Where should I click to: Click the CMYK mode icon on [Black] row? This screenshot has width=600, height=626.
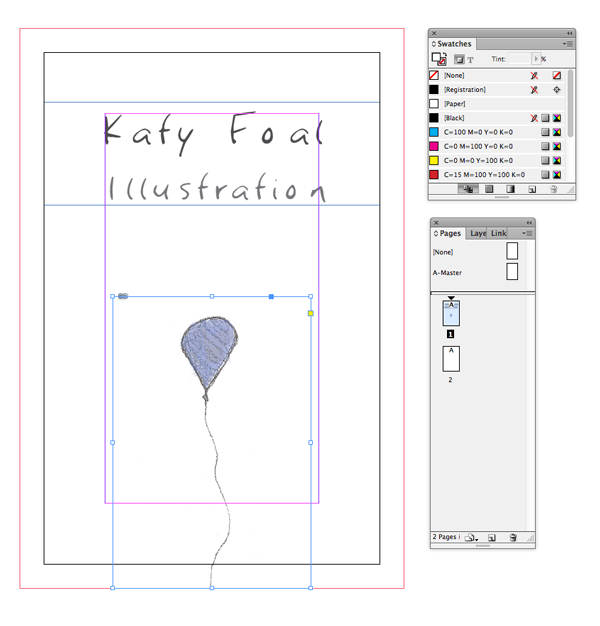556,118
